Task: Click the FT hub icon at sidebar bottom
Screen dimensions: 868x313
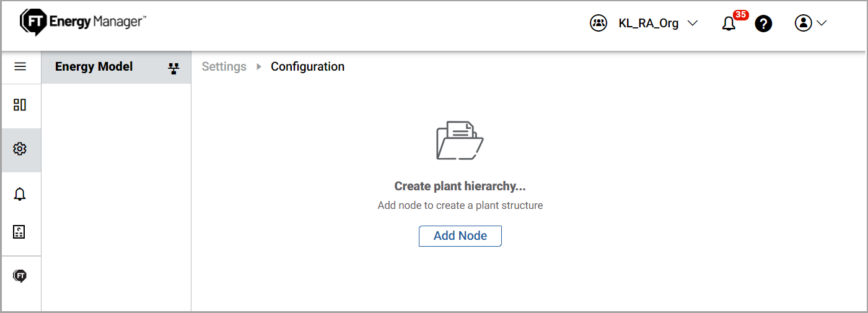Action: [20, 276]
